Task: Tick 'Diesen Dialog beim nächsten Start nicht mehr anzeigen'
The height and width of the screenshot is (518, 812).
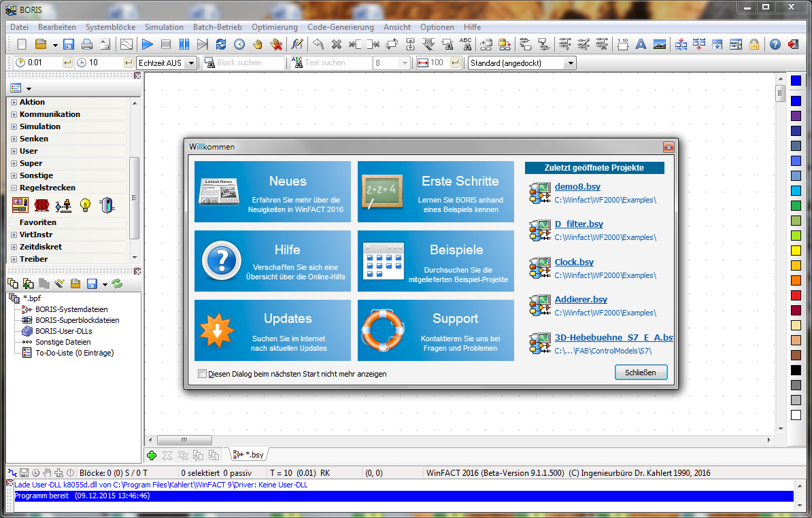Action: click(203, 374)
